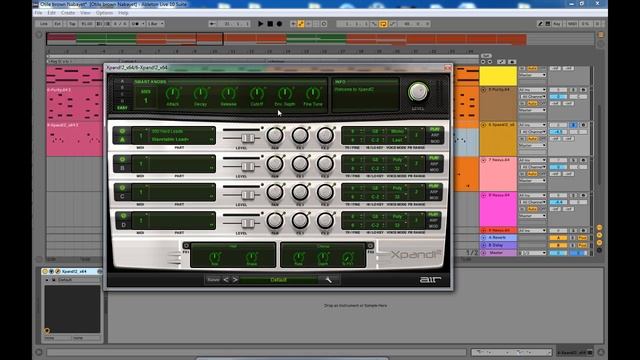
Task: Toggle part B power button
Action: pyautogui.click(x=122, y=159)
